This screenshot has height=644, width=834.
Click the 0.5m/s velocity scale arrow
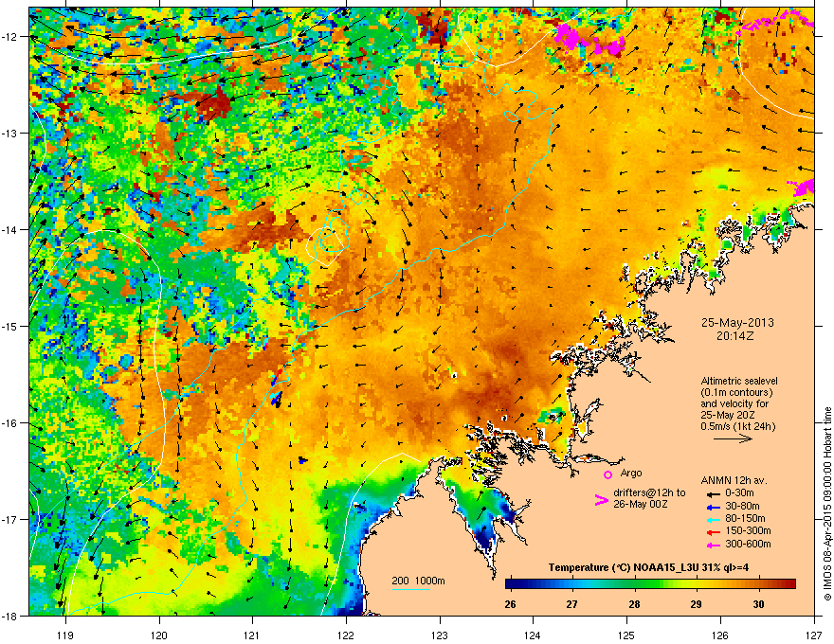[x=733, y=438]
